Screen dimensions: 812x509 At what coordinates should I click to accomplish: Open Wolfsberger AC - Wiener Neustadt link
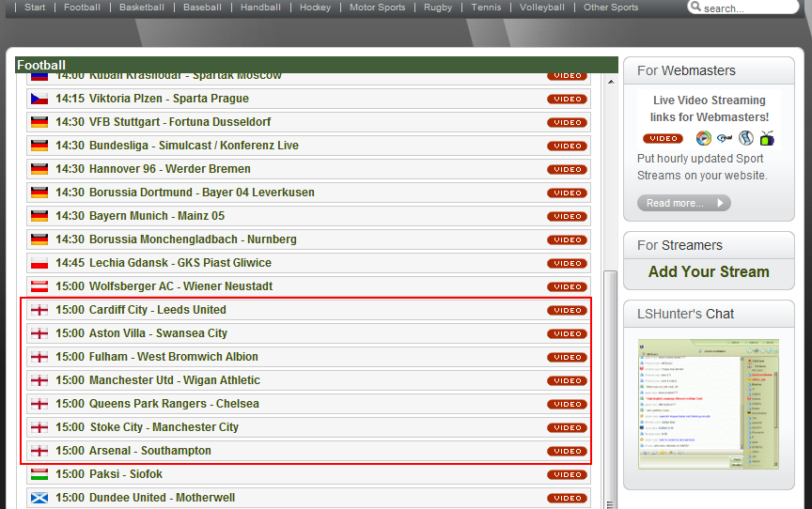(x=180, y=286)
